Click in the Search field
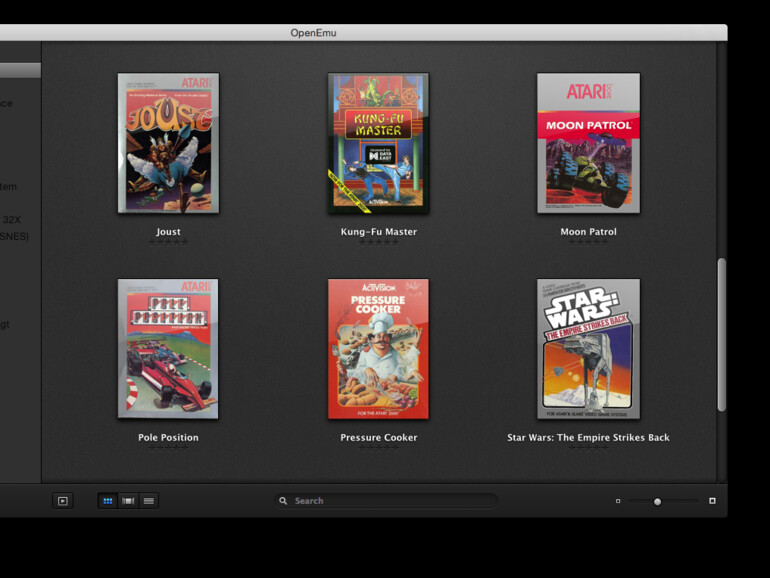770x578 pixels. [x=386, y=501]
